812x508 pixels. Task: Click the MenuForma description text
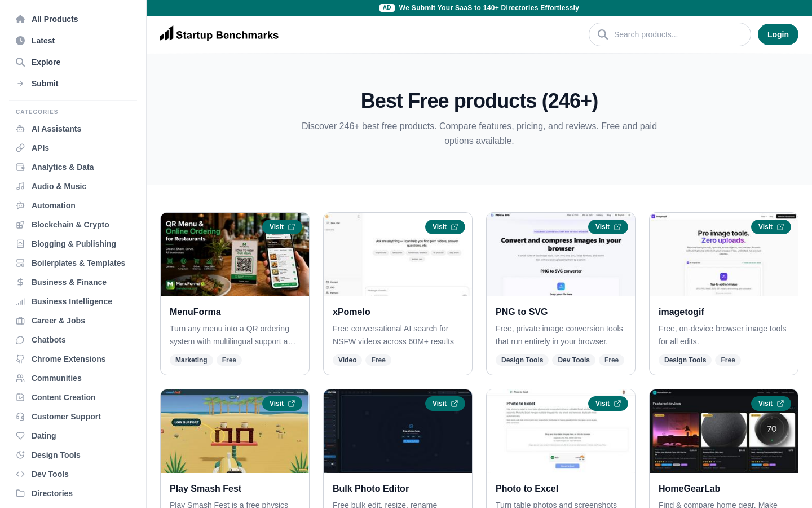(x=233, y=335)
